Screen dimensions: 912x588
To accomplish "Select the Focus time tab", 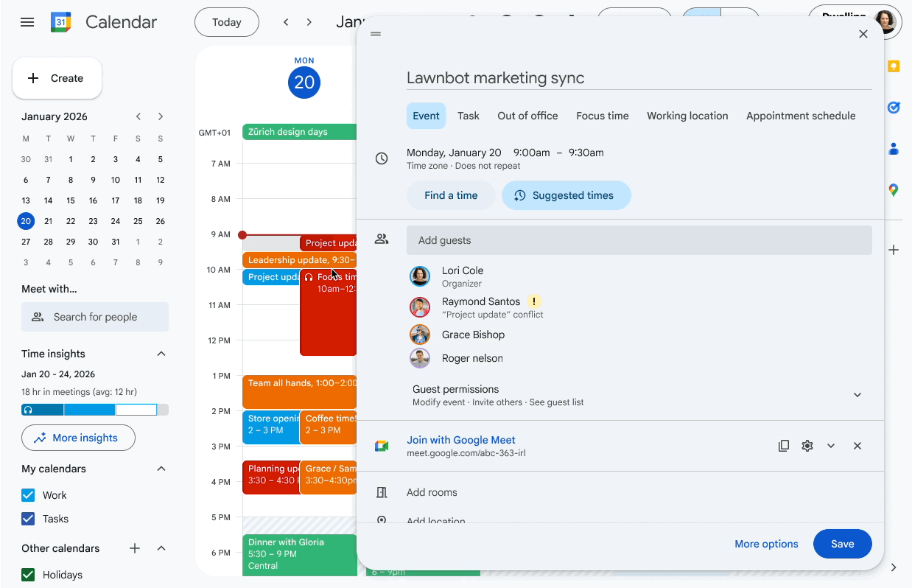I will coord(603,116).
